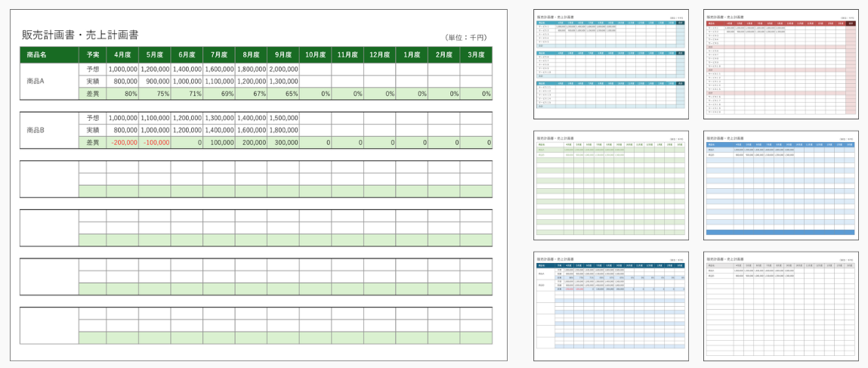The height and width of the screenshot is (368, 868).
Task: Click the red -200,000 variance cell
Action: 122,142
